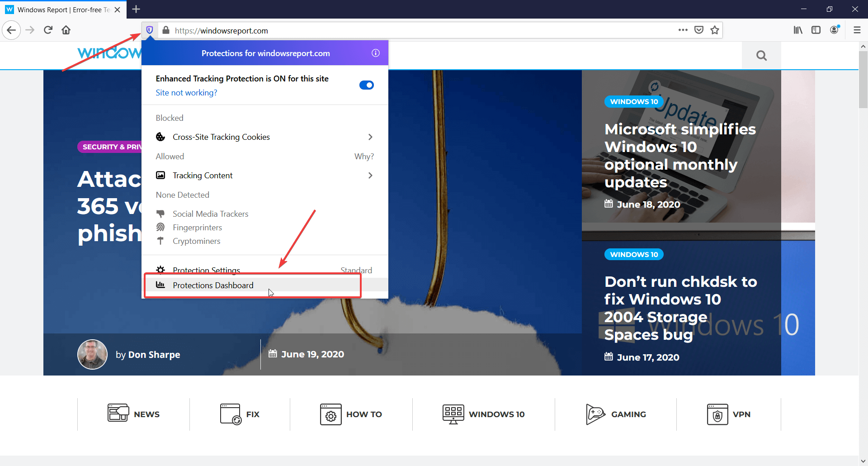Screen dimensions: 868x466
Task: Click author name Don Sharpe
Action: [x=154, y=355]
